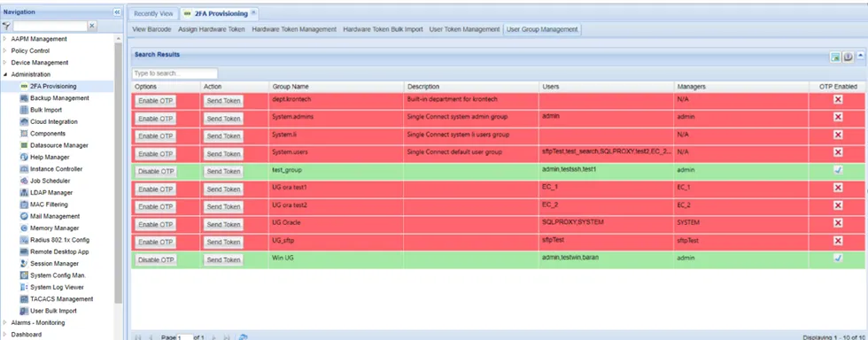
Task: Collapse the Navigation panel with double-arrow
Action: pos(117,12)
